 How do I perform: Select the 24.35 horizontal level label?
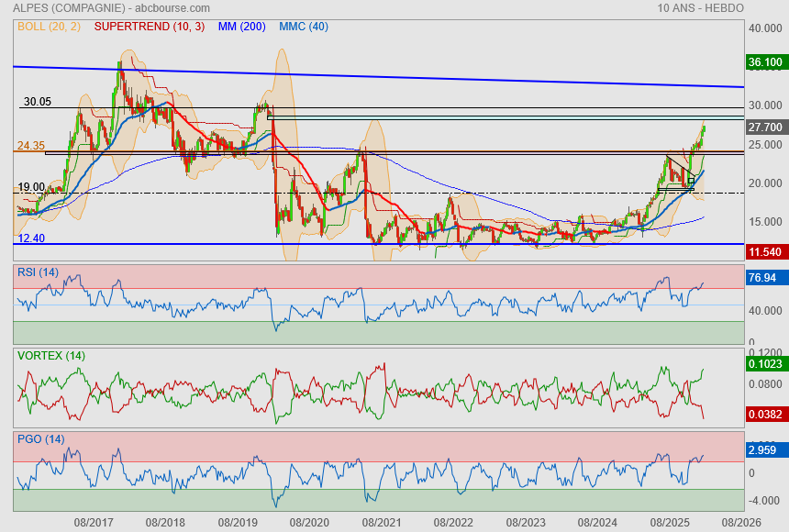[x=31, y=146]
